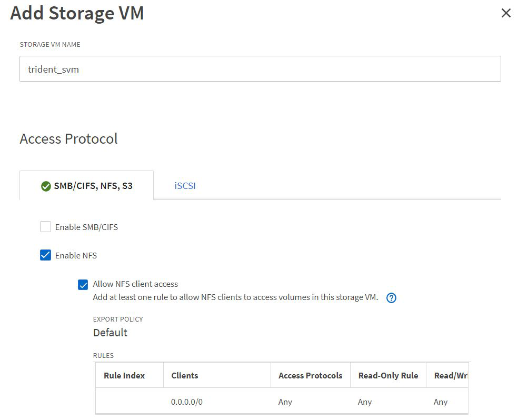
Task: Select the Any value under Access Protocols
Action: point(285,402)
